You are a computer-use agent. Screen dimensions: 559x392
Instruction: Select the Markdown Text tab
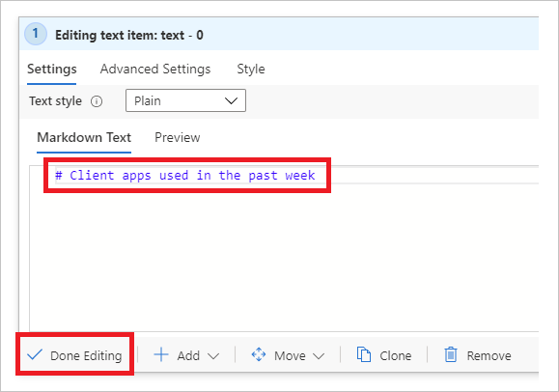point(84,137)
